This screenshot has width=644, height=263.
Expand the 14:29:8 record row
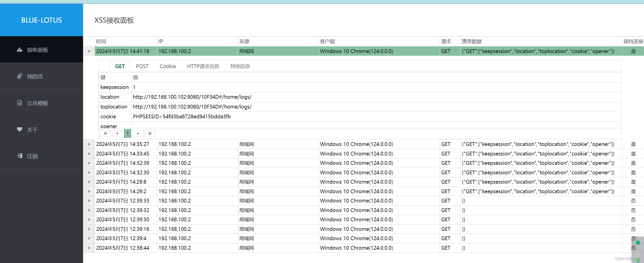[x=89, y=182]
